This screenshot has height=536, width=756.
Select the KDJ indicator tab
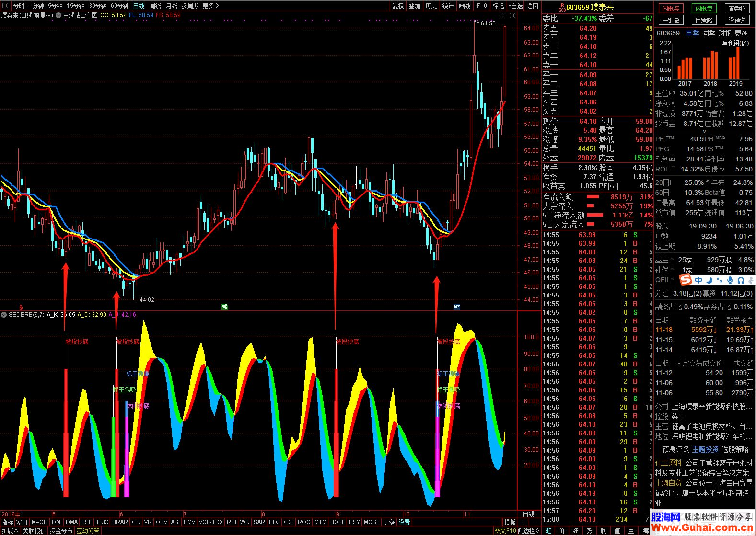tap(274, 522)
